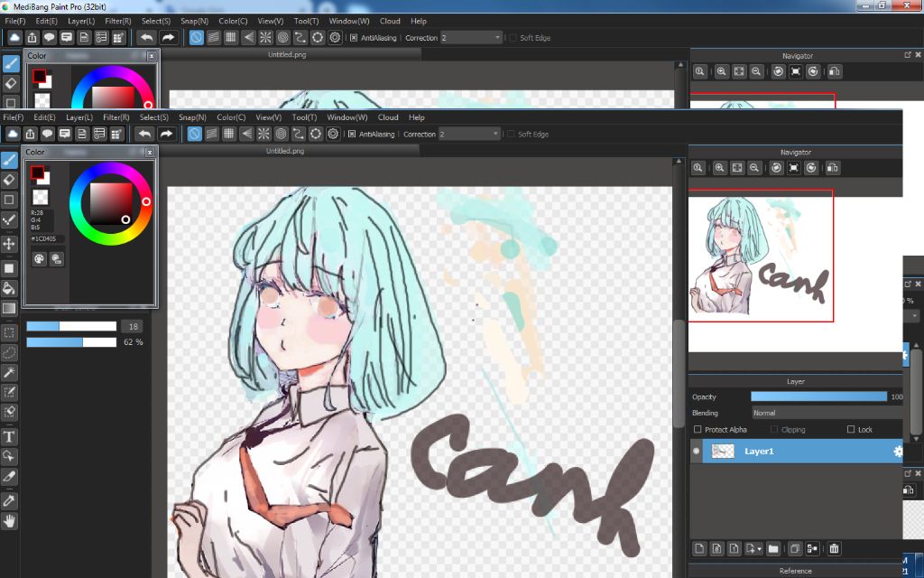The height and width of the screenshot is (578, 924).
Task: Open Snap(N) menu in front window
Action: coord(192,117)
